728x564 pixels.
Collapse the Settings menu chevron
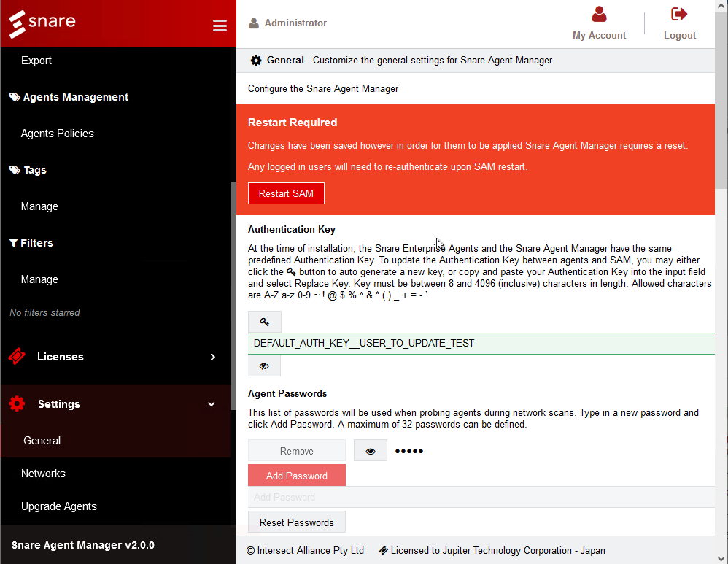(x=212, y=404)
